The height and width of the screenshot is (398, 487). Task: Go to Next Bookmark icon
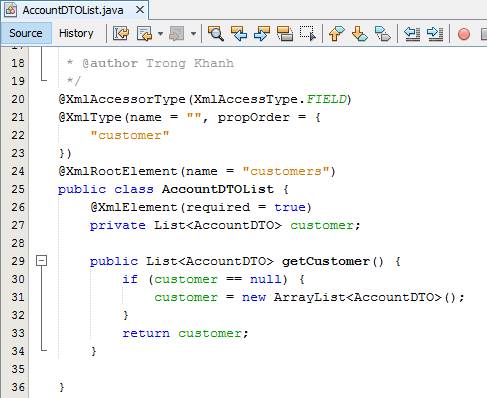click(x=360, y=33)
